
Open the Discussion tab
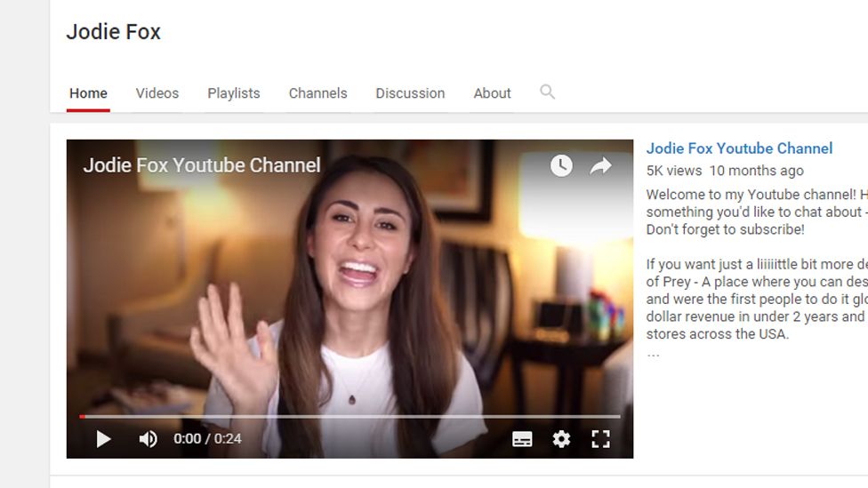(410, 93)
